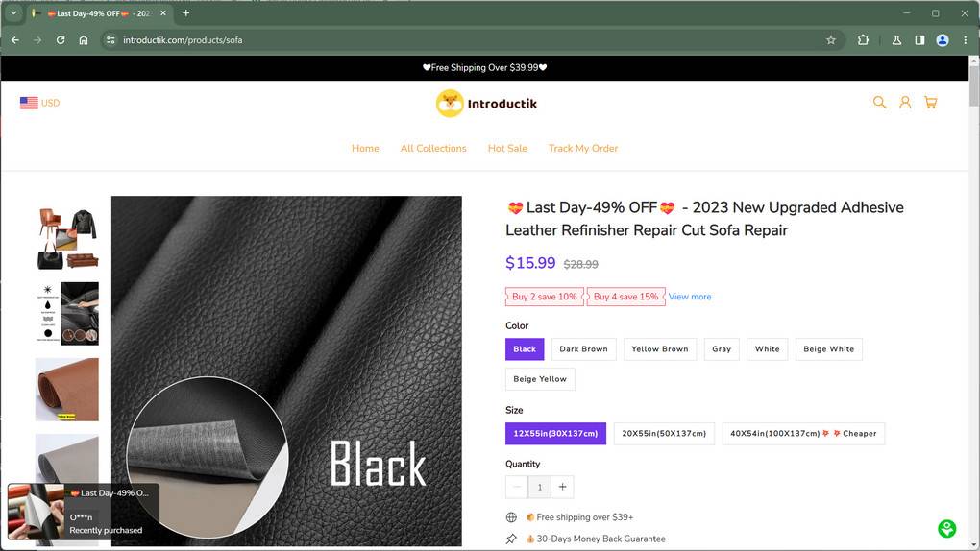Image resolution: width=980 pixels, height=551 pixels.
Task: Click the View more discounts link
Action: click(690, 298)
